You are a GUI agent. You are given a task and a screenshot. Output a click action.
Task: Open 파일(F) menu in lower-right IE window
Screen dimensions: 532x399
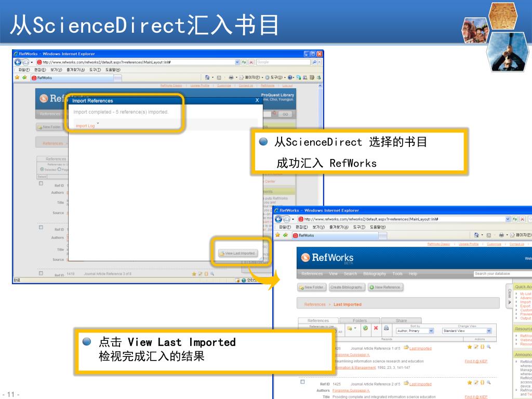tap(285, 227)
